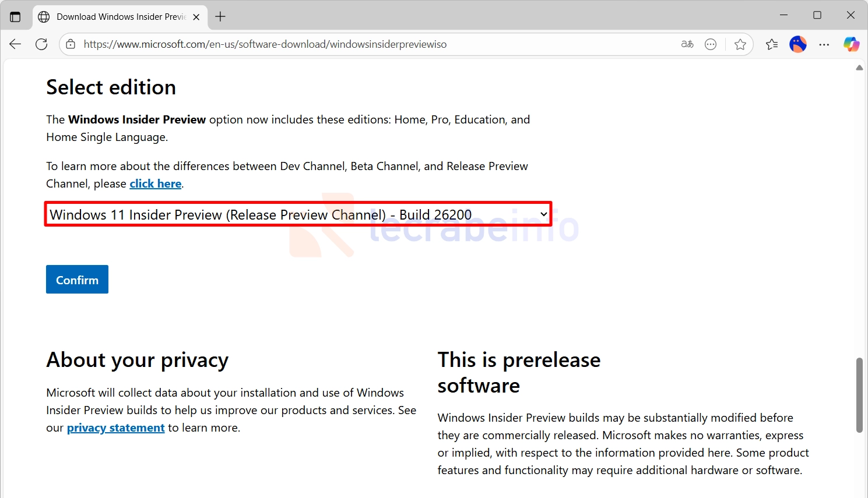Refresh the current page

click(x=41, y=44)
